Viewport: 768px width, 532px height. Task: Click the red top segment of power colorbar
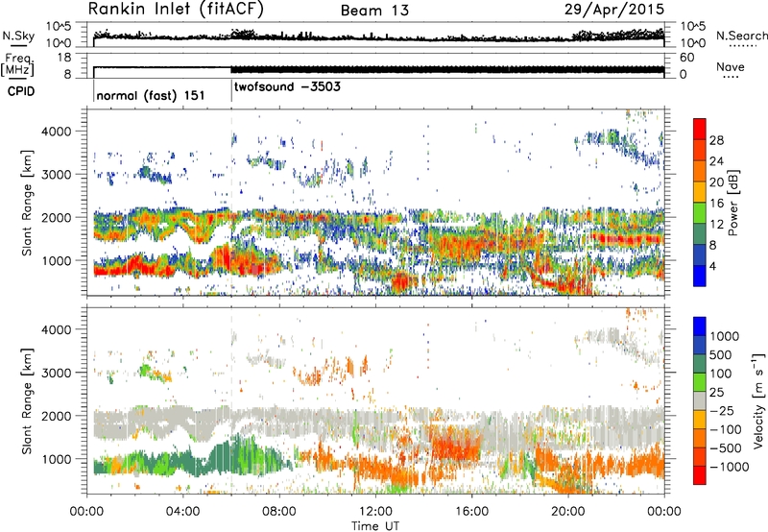click(700, 129)
